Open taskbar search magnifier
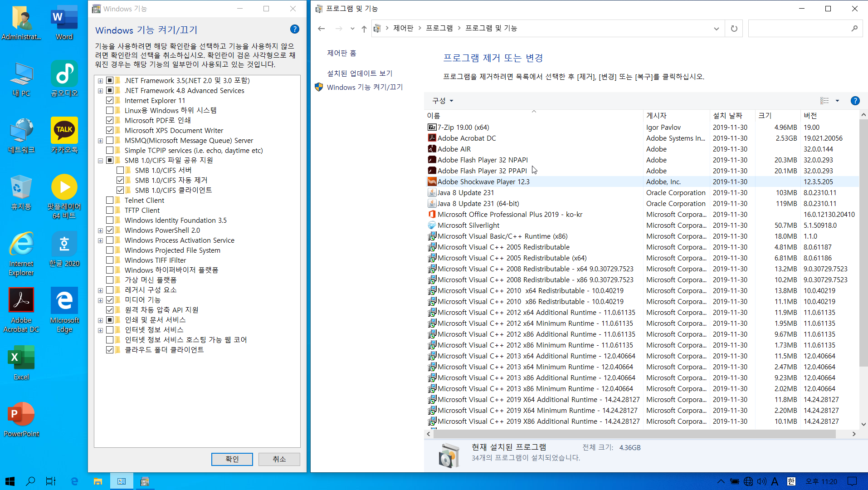 (x=30, y=481)
